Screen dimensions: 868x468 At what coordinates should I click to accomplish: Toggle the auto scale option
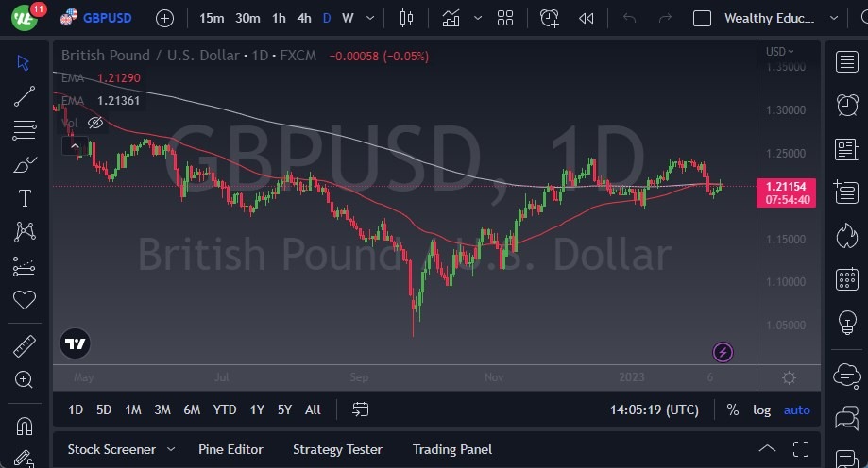click(x=797, y=409)
